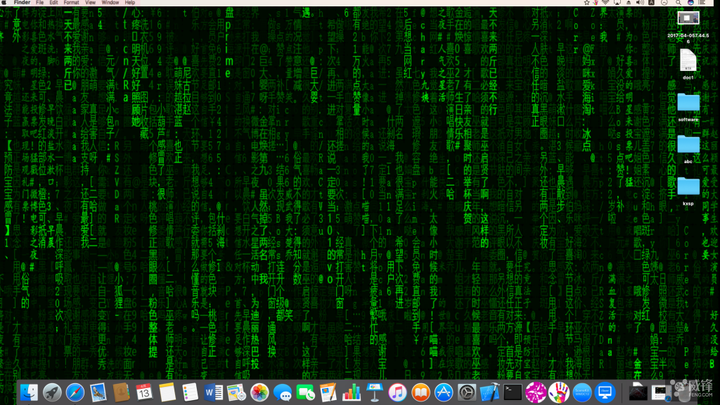Open the Help menu

[x=130, y=2]
